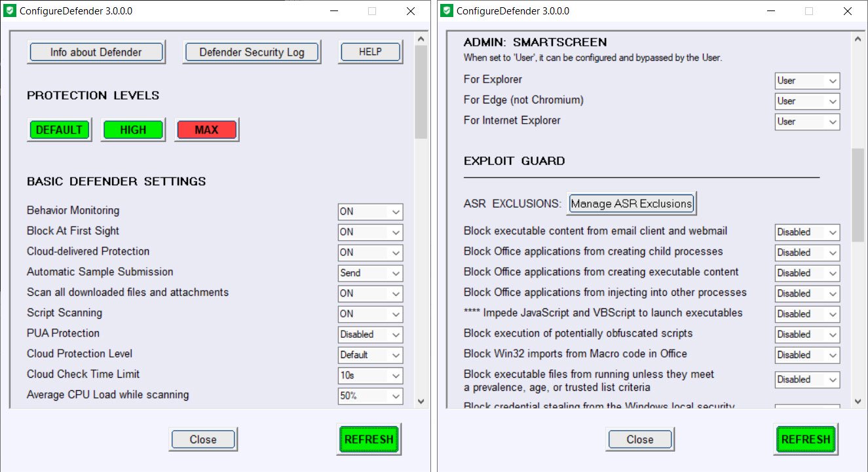The width and height of the screenshot is (868, 472).
Task: Expand the PUA Protection dropdown
Action: pyautogui.click(x=370, y=335)
